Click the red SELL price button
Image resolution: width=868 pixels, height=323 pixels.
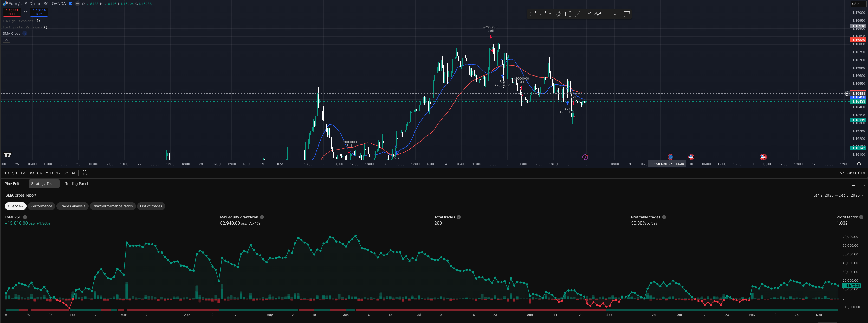[x=12, y=12]
